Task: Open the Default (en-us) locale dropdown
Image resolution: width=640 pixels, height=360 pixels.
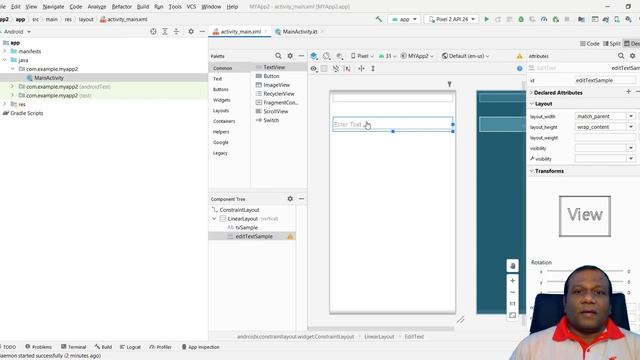Action: coord(466,56)
